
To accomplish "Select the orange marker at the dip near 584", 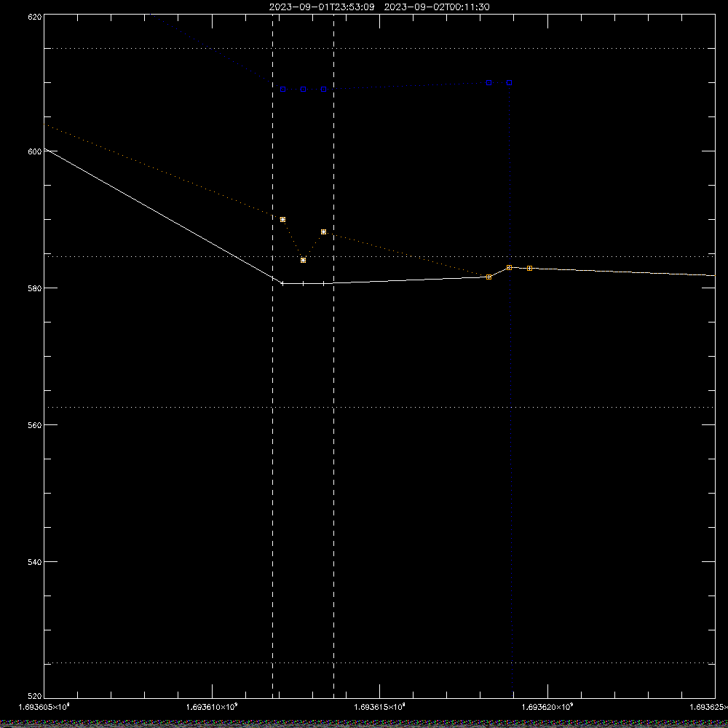I will click(x=303, y=261).
